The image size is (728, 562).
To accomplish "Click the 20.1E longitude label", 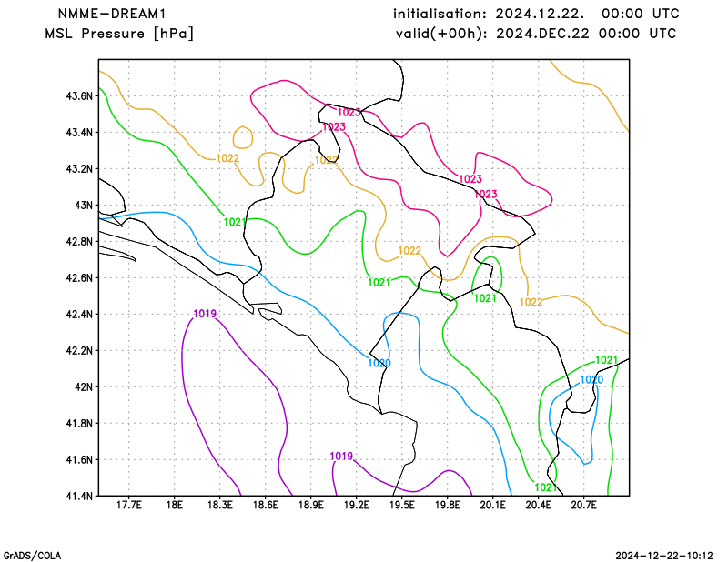I will (492, 505).
